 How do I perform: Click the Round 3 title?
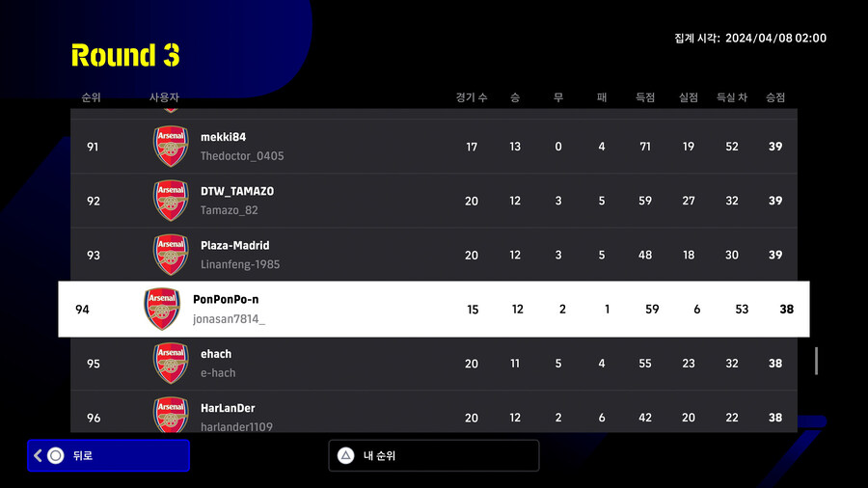click(125, 55)
